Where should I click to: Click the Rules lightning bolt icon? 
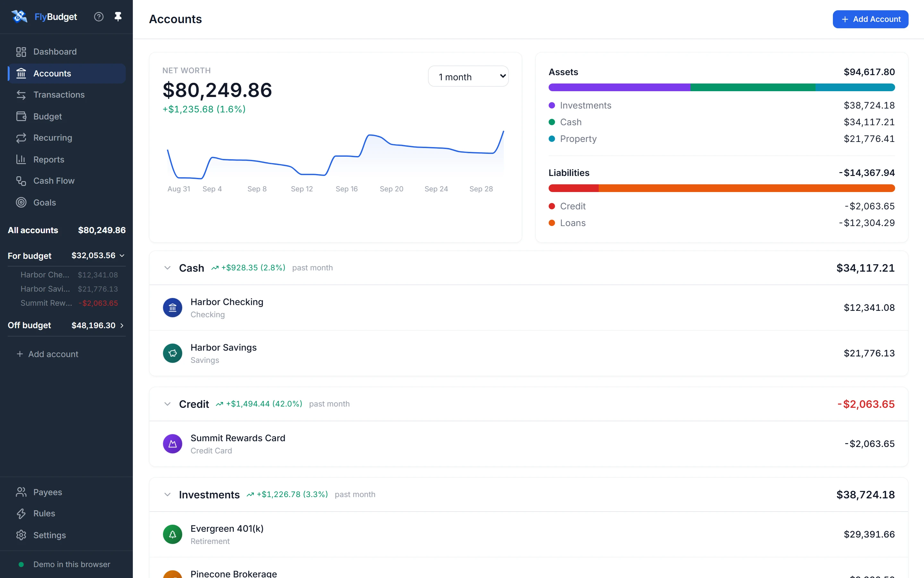pyautogui.click(x=21, y=513)
